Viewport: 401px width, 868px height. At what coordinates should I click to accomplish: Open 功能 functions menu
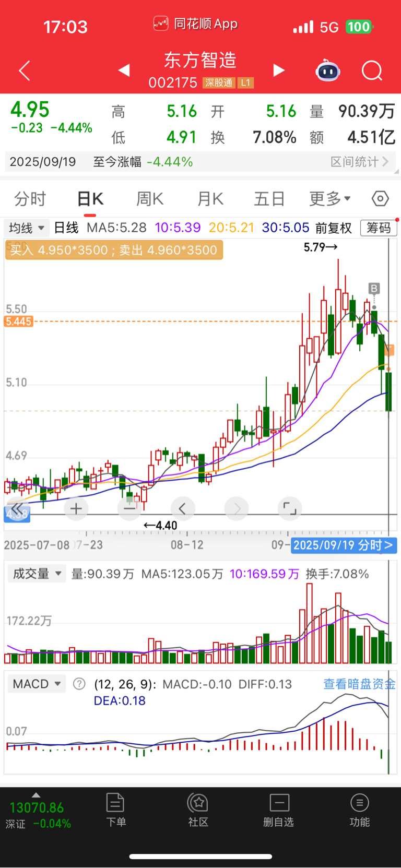click(360, 810)
